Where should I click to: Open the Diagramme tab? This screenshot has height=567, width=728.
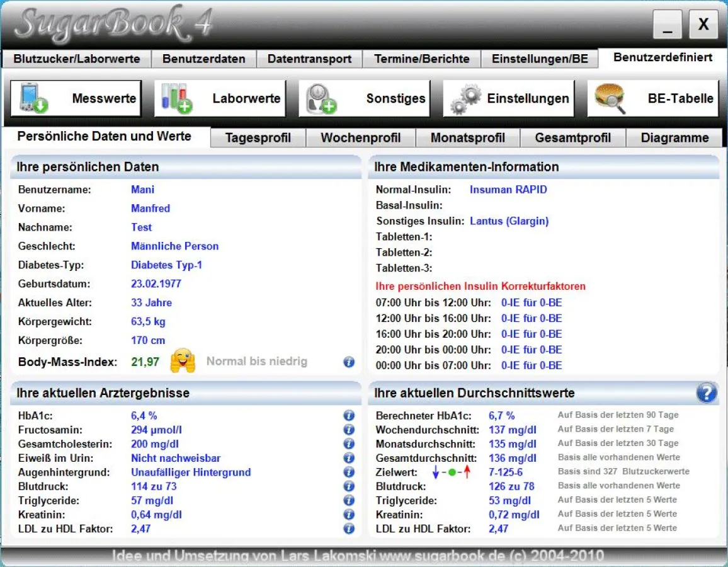pyautogui.click(x=675, y=136)
